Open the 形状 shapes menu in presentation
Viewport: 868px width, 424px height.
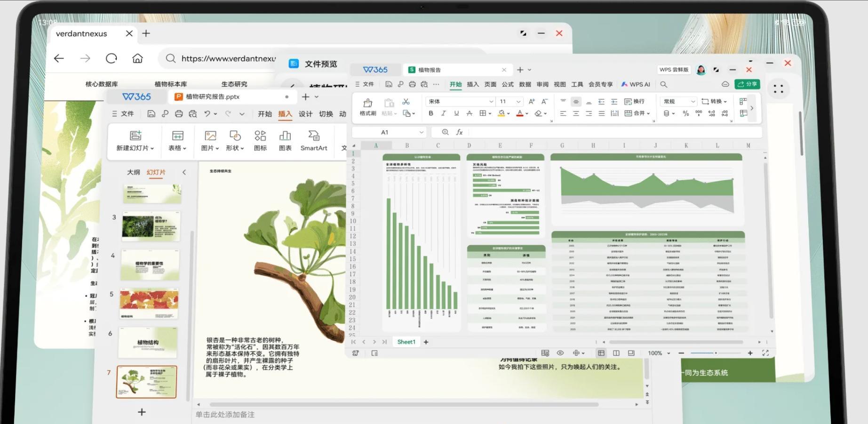coord(235,141)
